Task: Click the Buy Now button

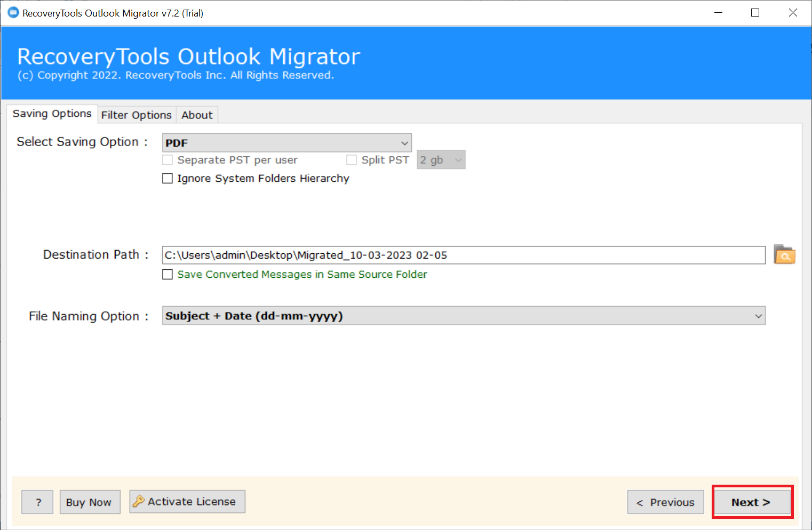Action: pos(90,502)
